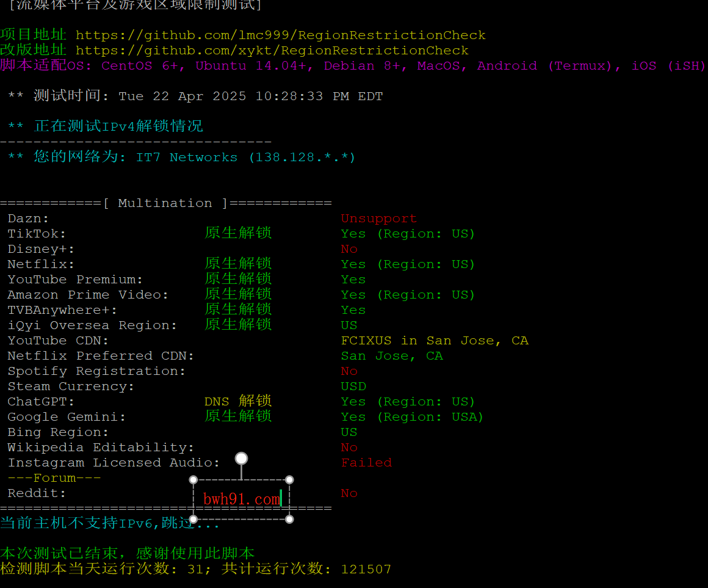Viewport: 708px width, 588px height.
Task: Select the 'DNS 解锁' text for ChatGPT
Action: pos(238,401)
